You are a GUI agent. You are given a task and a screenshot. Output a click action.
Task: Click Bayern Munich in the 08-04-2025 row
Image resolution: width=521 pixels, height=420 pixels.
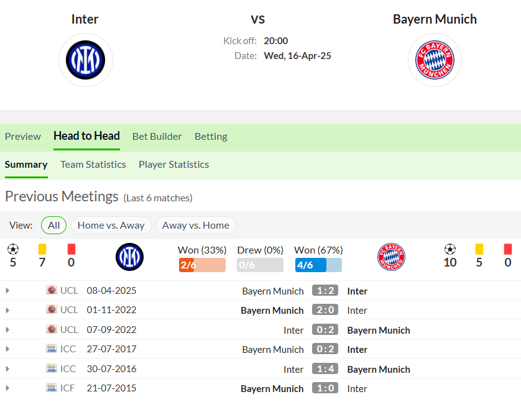273,291
